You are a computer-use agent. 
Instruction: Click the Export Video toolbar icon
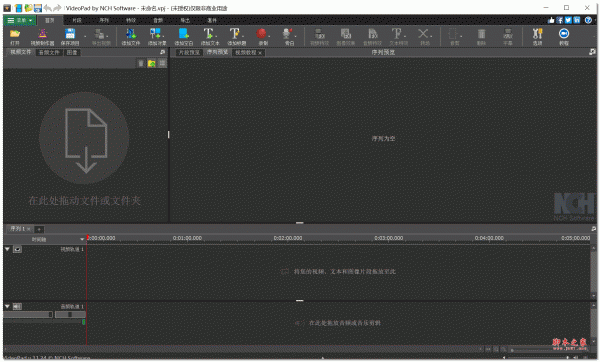[99, 34]
